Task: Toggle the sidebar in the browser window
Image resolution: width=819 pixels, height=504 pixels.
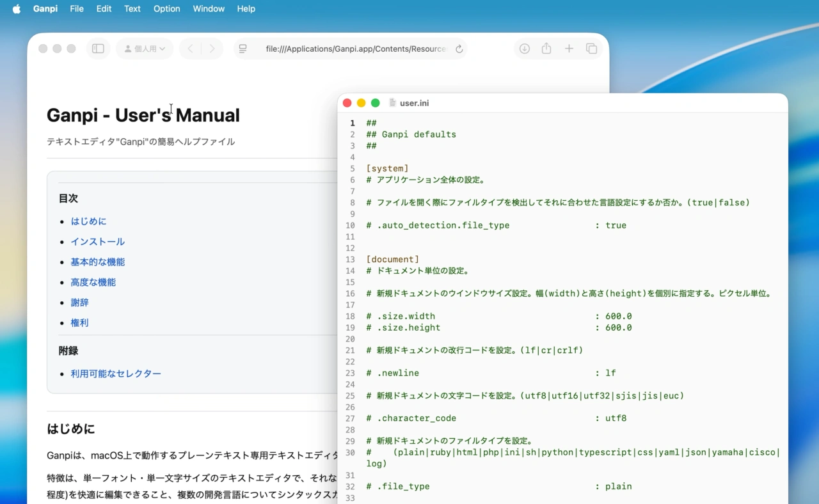Action: [98, 49]
